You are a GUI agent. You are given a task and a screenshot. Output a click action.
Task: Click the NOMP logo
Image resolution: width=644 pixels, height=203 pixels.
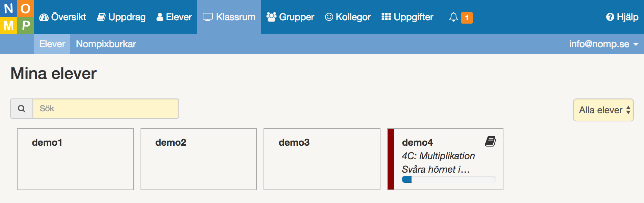(x=17, y=17)
